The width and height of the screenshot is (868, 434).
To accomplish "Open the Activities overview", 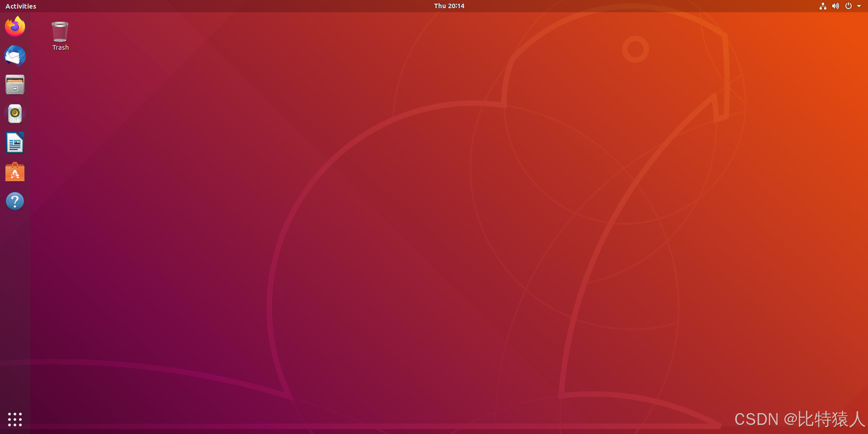I will pyautogui.click(x=21, y=6).
